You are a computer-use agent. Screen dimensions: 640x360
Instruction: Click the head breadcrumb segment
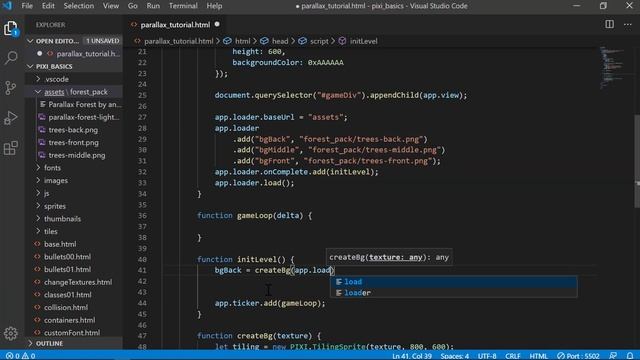tap(280, 41)
